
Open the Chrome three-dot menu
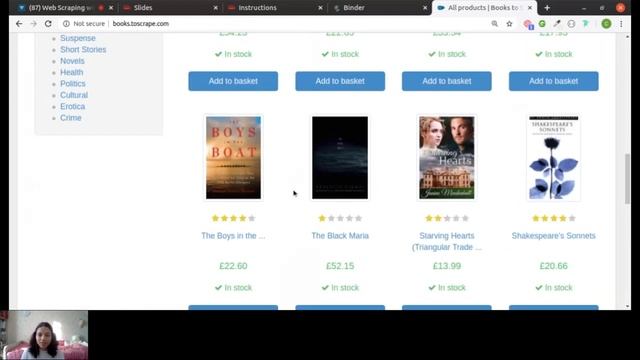621,24
